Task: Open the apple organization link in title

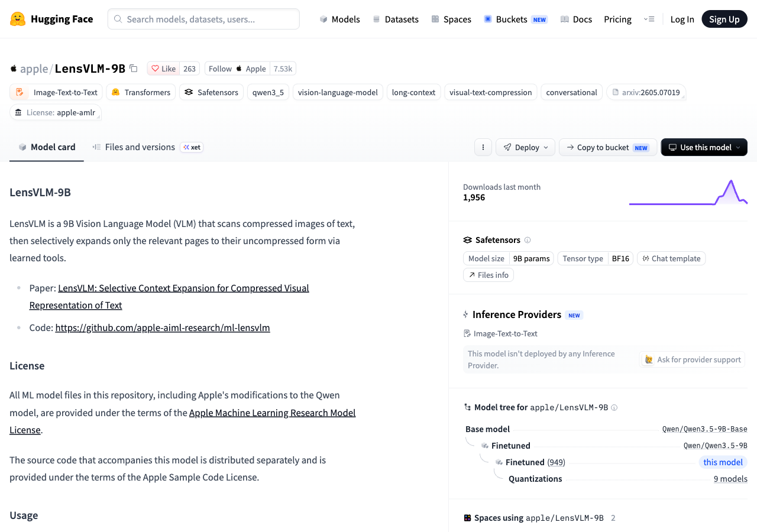Action: point(34,69)
